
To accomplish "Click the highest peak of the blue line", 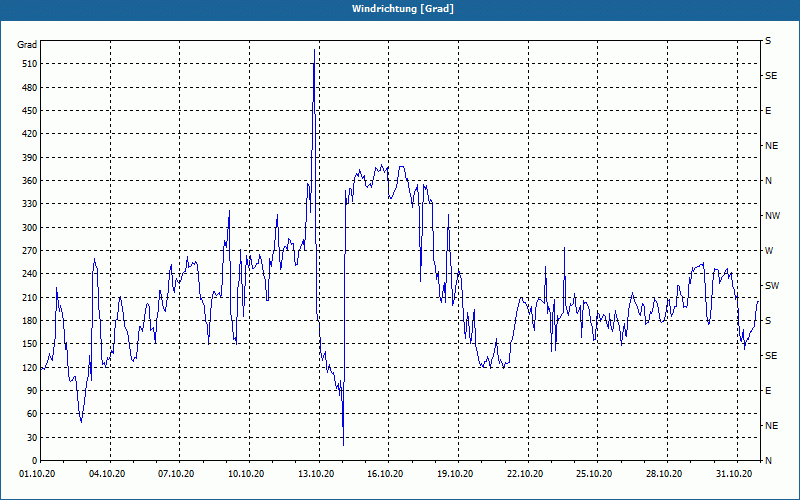I will tap(314, 50).
